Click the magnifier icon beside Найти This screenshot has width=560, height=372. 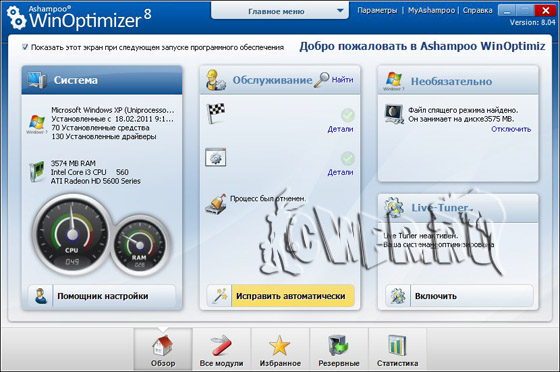pos(321,80)
